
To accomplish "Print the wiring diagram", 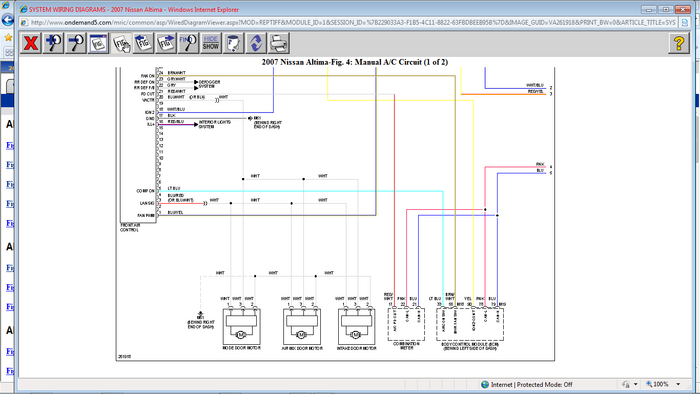I will (279, 43).
